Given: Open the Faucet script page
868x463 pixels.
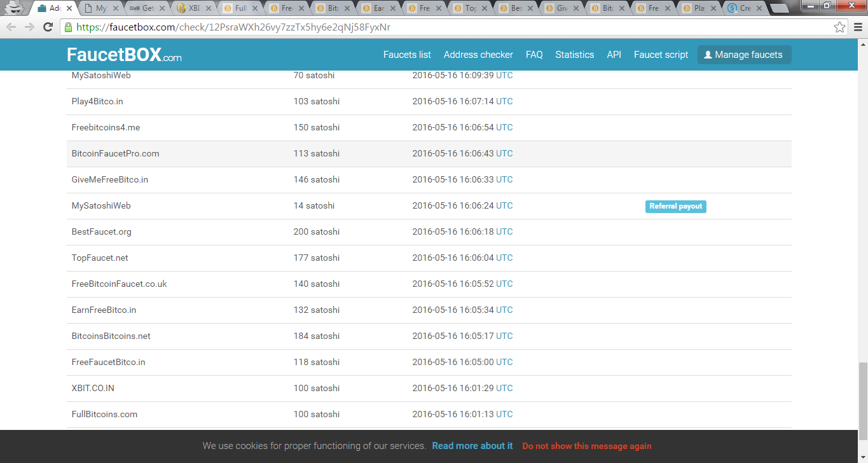Looking at the screenshot, I should (661, 55).
